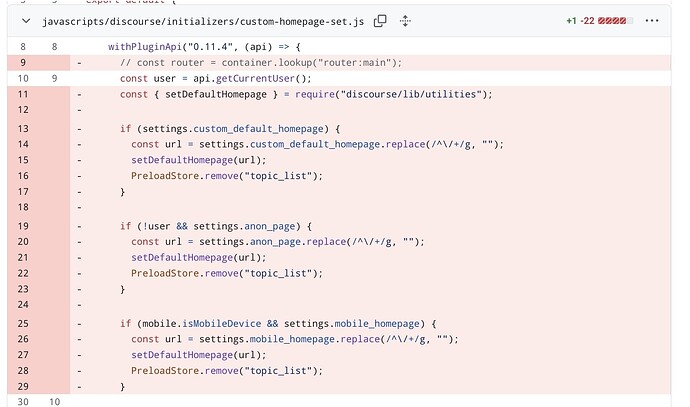Select old line number 30

click(x=23, y=402)
